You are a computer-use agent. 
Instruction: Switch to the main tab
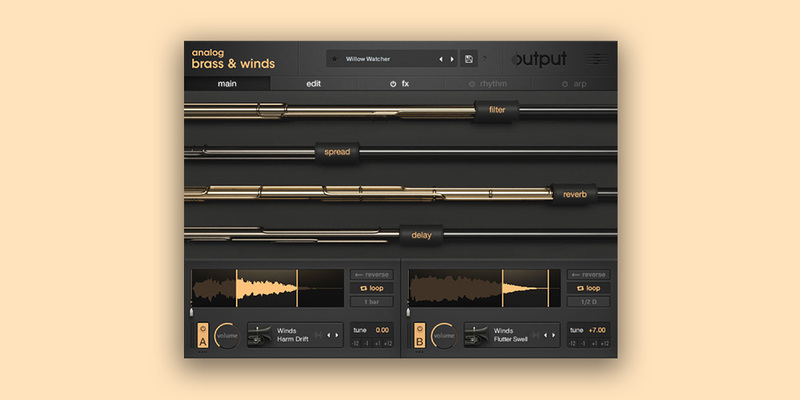click(227, 84)
